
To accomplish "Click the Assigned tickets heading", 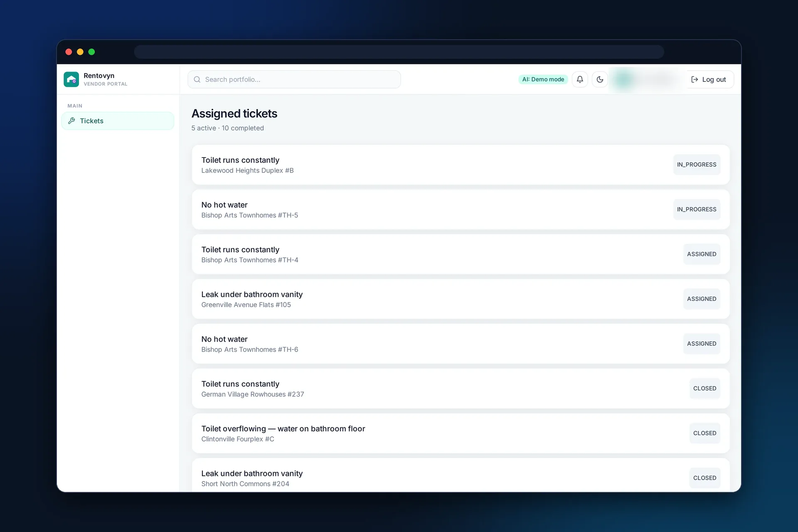I will (234, 113).
